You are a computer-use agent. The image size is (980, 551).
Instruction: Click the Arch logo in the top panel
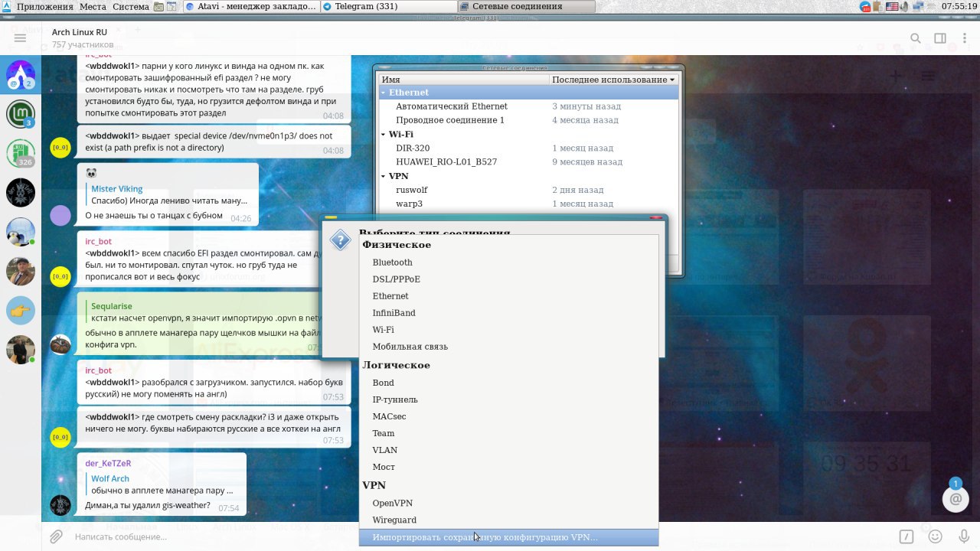(6, 6)
